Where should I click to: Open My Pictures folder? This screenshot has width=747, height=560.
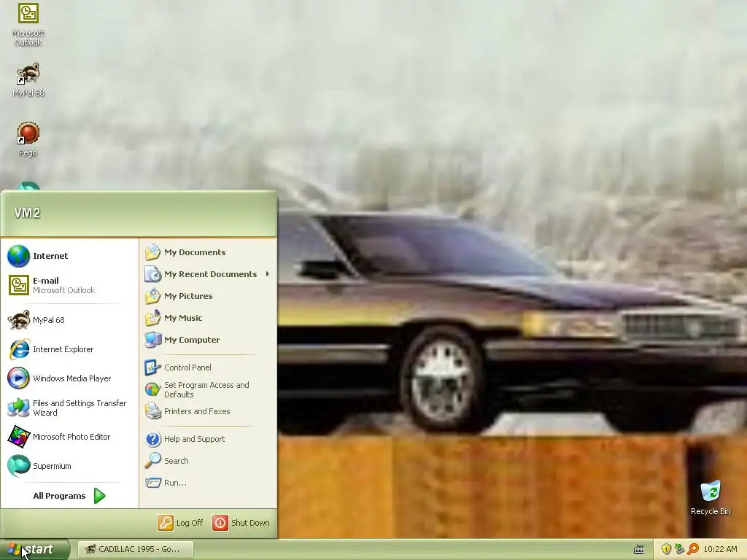pos(208,296)
